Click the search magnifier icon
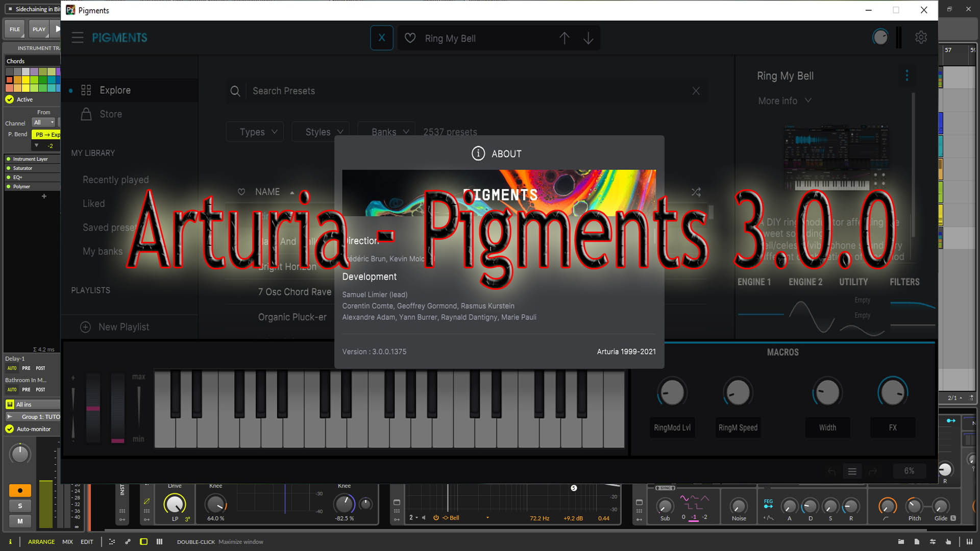Image resolution: width=980 pixels, height=551 pixels. coord(235,91)
